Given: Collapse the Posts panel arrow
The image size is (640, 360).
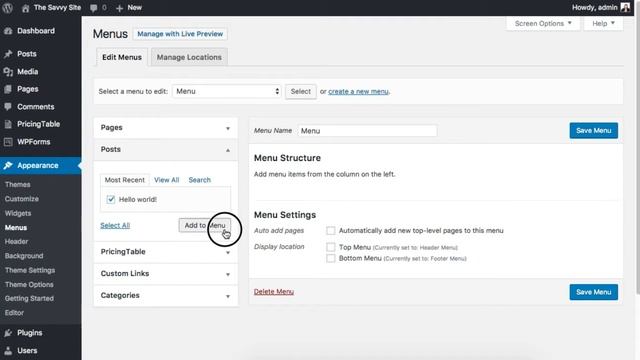Looking at the screenshot, I should (228, 150).
